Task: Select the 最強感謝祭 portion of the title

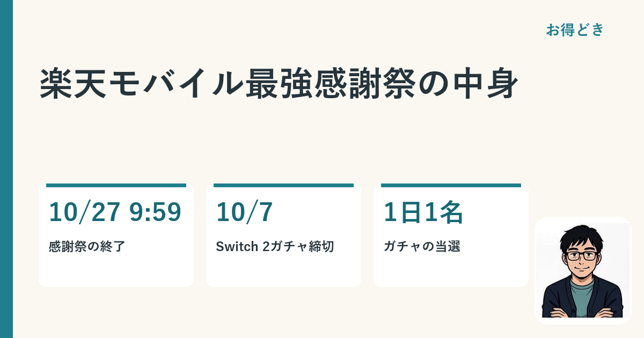Action: [x=330, y=84]
